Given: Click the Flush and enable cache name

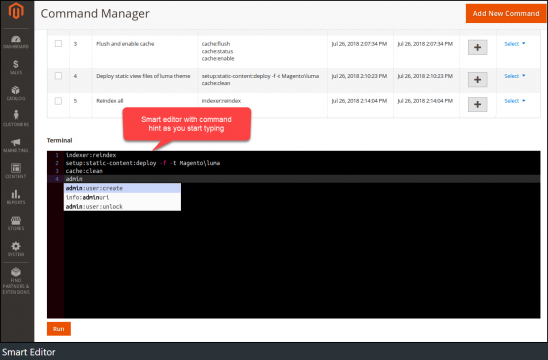Looking at the screenshot, I should coord(125,44).
